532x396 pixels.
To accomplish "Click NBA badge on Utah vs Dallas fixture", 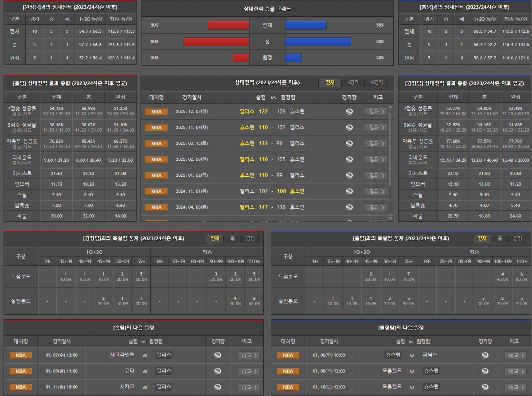I will tap(21, 371).
